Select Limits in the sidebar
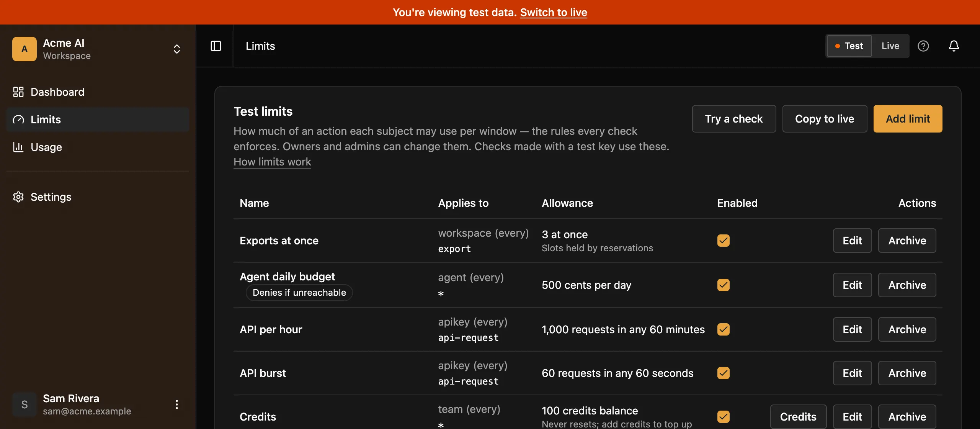This screenshot has width=980, height=429. click(x=98, y=120)
